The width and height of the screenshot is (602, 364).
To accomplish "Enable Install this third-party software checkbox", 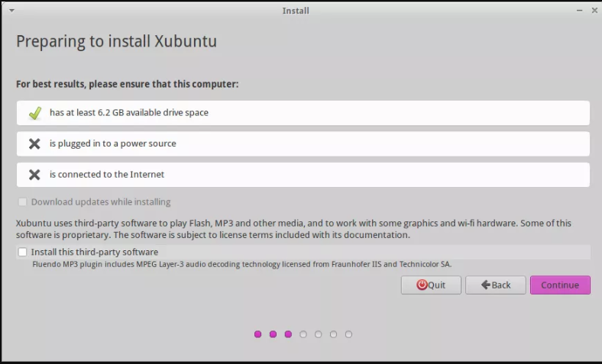I will [x=23, y=252].
